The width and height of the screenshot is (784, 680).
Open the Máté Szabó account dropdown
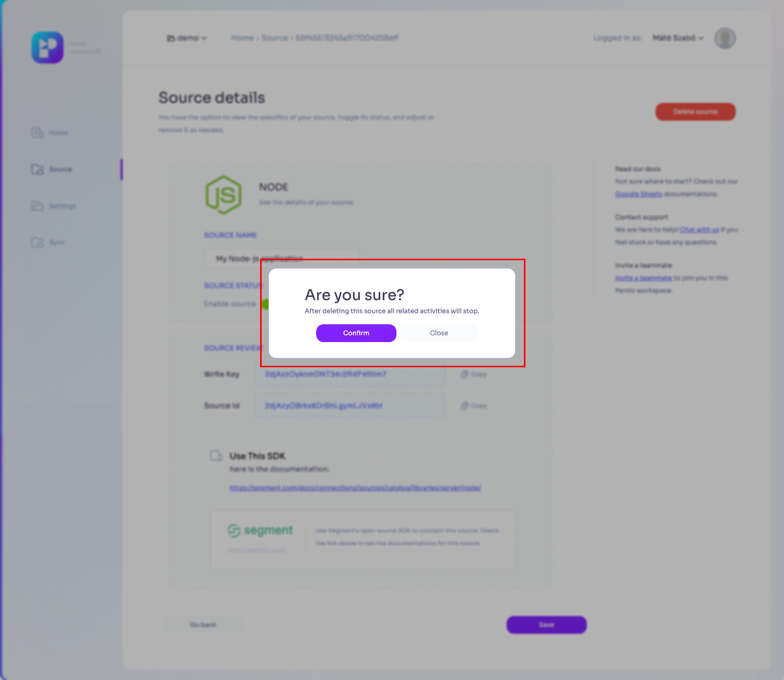pyautogui.click(x=678, y=38)
